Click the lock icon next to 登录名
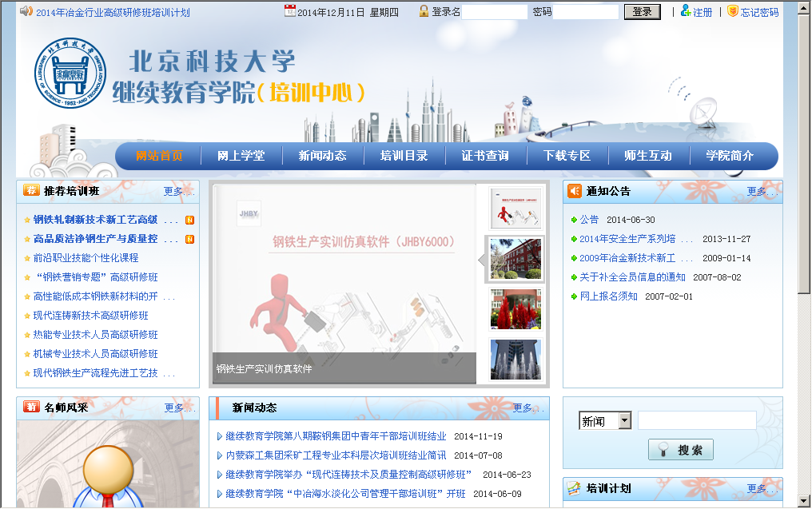This screenshot has height=509, width=812. pos(424,11)
